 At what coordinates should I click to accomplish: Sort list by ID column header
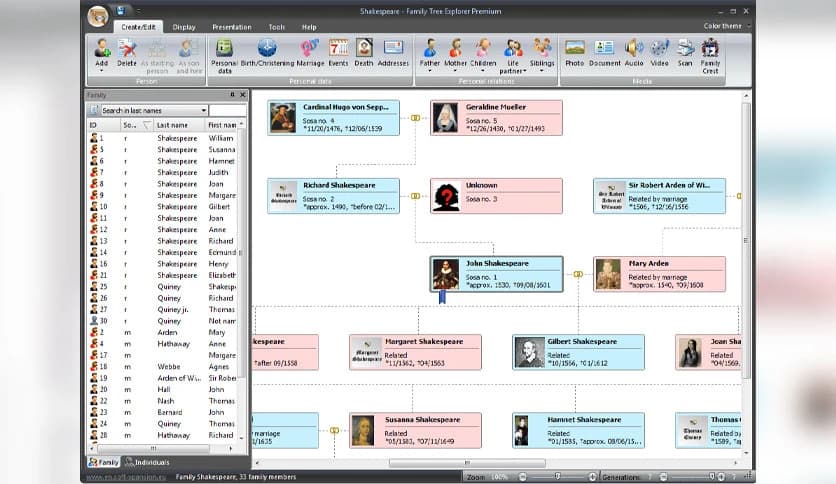coord(104,125)
